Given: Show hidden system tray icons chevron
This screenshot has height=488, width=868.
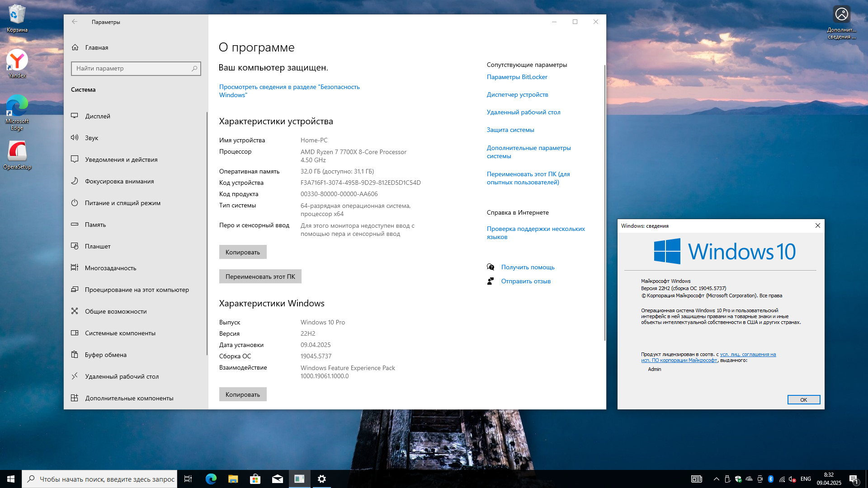Looking at the screenshot, I should click(x=716, y=479).
